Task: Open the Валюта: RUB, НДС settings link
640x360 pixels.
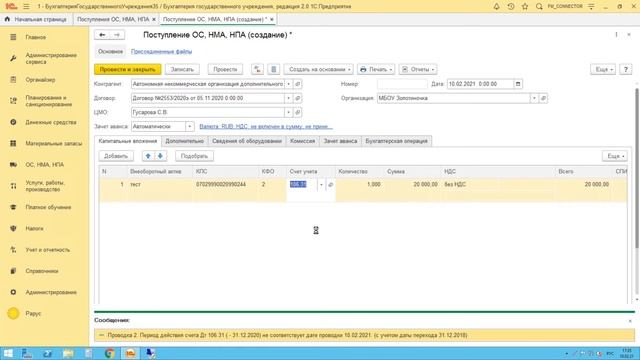Action: 266,127
